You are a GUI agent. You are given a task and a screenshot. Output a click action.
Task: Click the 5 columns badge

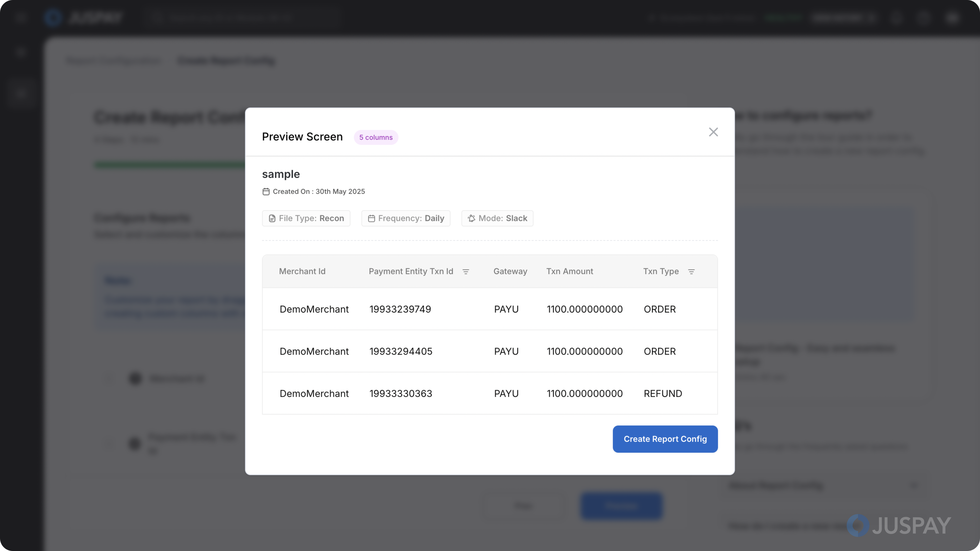(x=375, y=137)
